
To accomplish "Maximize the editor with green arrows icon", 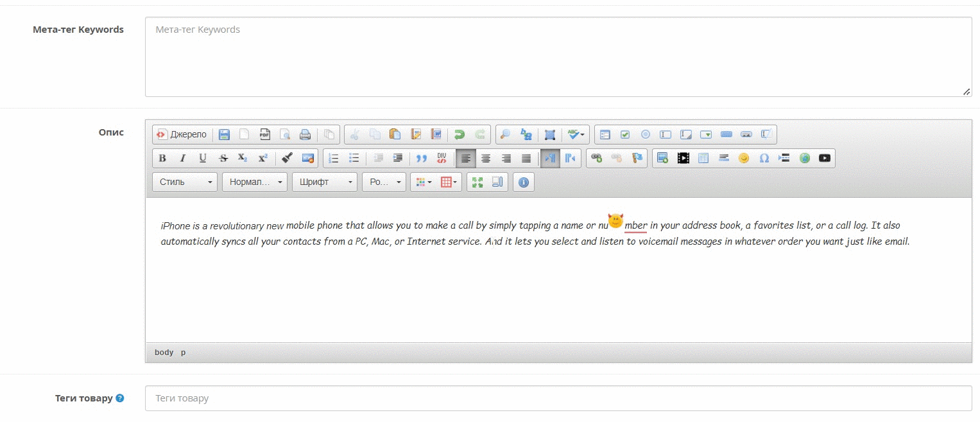I will [477, 182].
